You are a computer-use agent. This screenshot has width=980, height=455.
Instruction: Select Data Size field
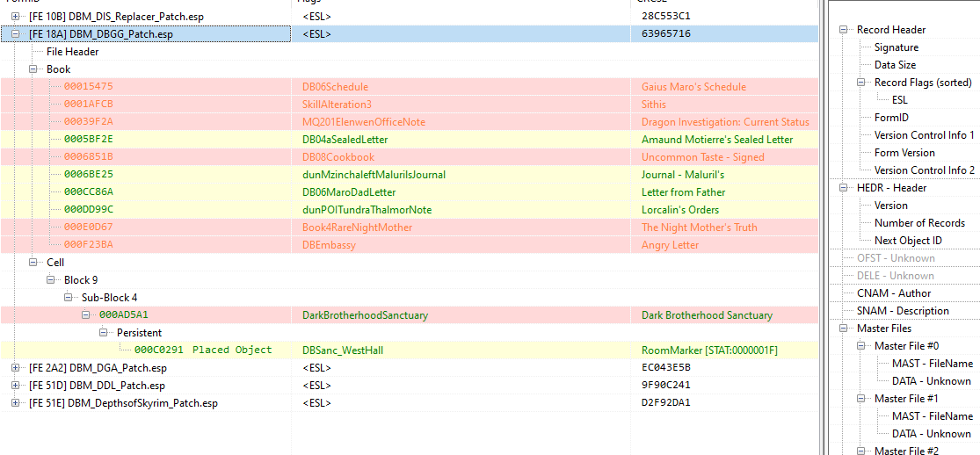pos(895,64)
